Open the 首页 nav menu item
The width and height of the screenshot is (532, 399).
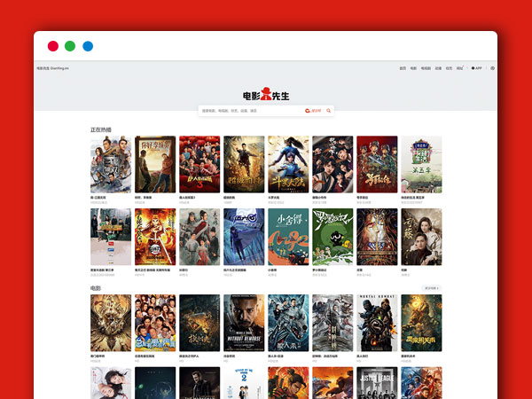click(x=403, y=67)
